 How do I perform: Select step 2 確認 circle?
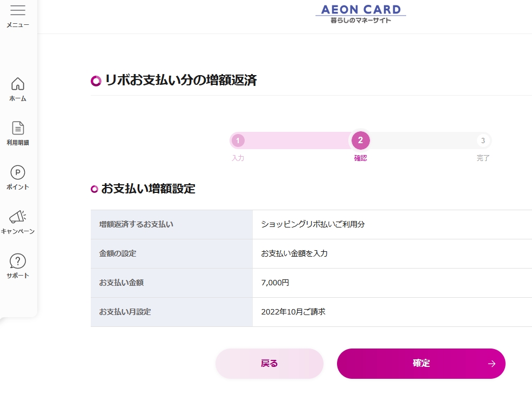pyautogui.click(x=361, y=140)
